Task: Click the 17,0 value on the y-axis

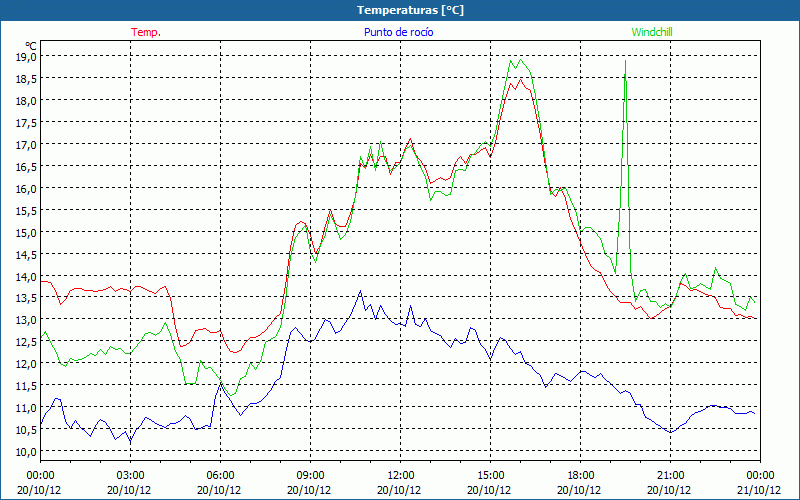Action: click(26, 144)
